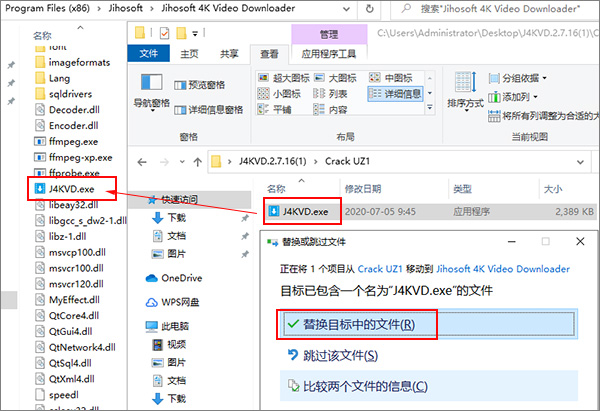Click search box of Jihosoft 4K Video Downloader window
Image resolution: width=600 pixels, height=411 pixels.
[x=495, y=8]
